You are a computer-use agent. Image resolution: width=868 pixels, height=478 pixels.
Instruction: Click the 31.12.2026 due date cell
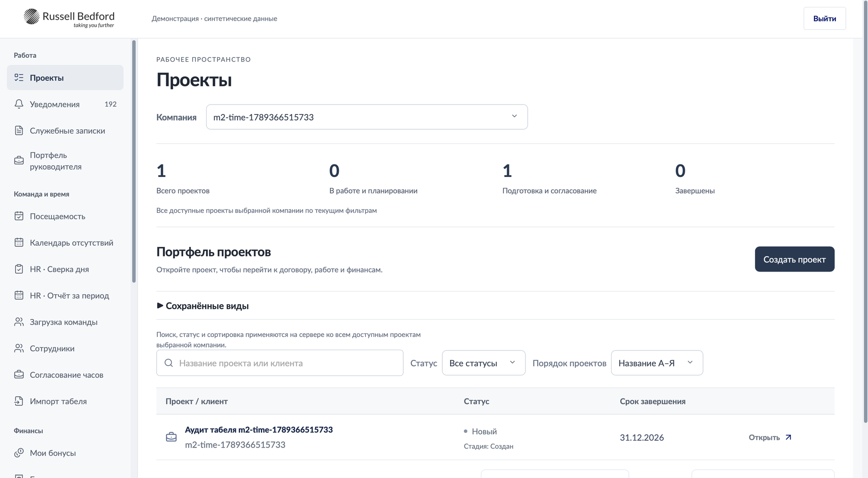641,437
